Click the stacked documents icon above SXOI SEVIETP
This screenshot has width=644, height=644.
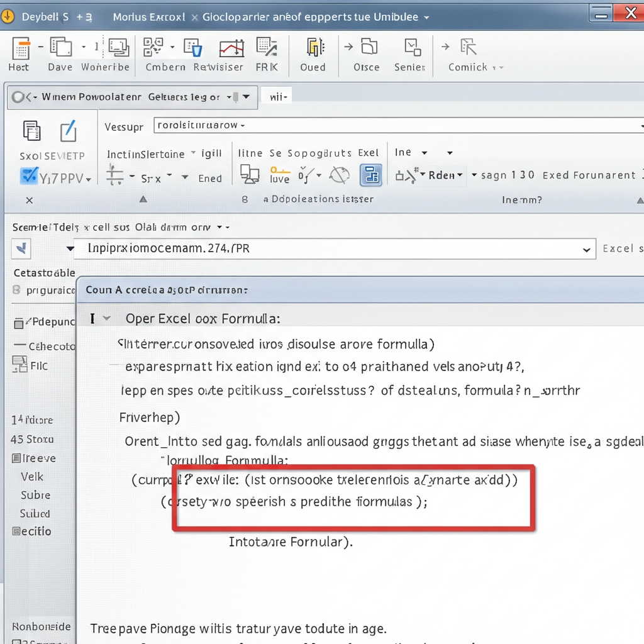[31, 131]
